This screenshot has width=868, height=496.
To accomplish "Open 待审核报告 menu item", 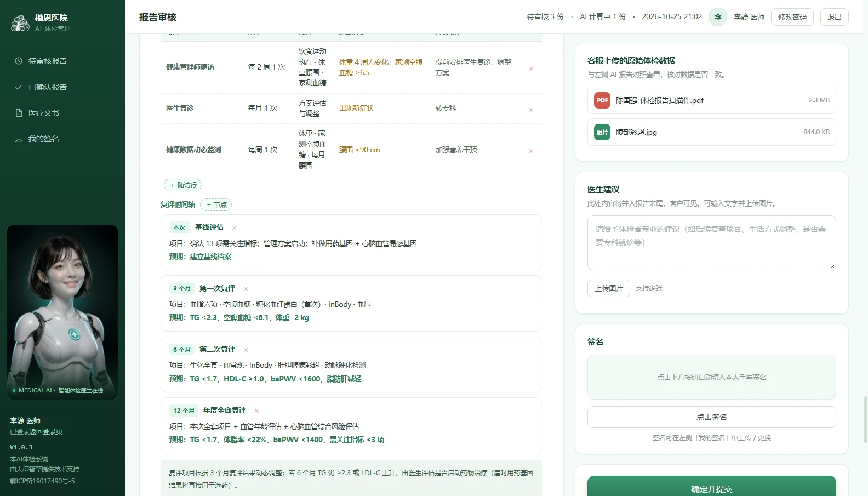I will pos(62,61).
